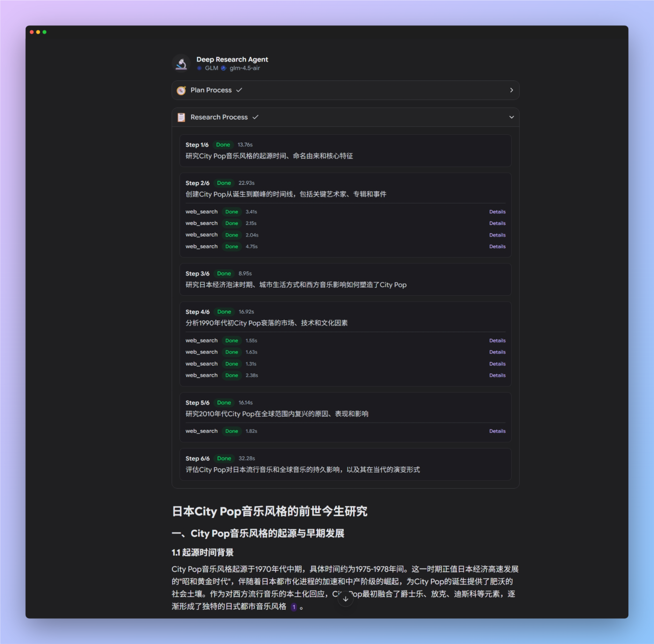654x644 pixels.
Task: Click the Done badge on Step 6/6
Action: pyautogui.click(x=224, y=459)
